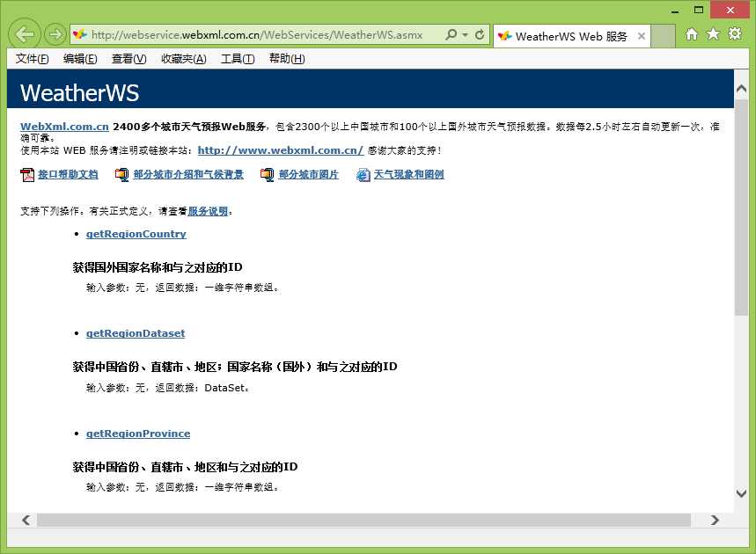Open the 查看(V) menu
The image size is (756, 554).
(x=128, y=59)
